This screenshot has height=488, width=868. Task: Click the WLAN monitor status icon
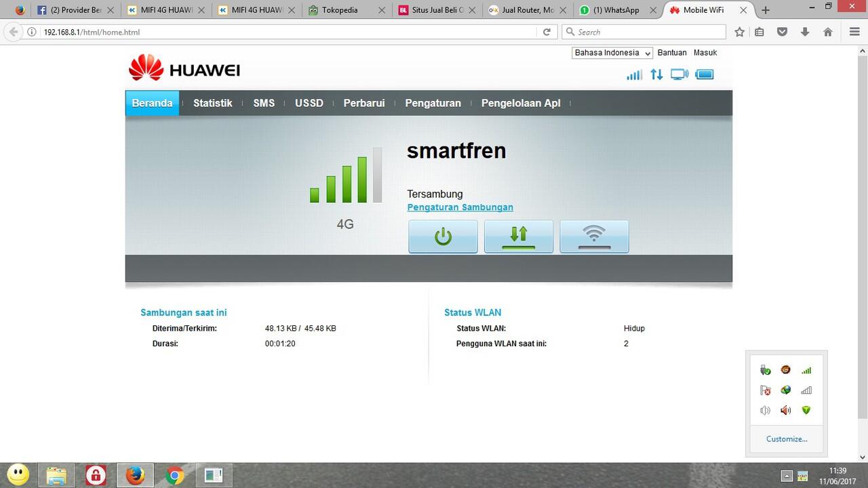(679, 75)
